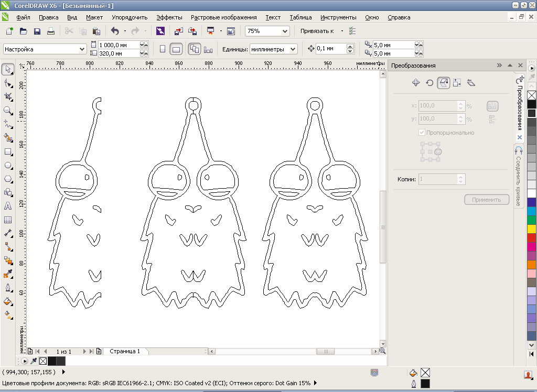Select the Shape edit tool

click(8, 83)
